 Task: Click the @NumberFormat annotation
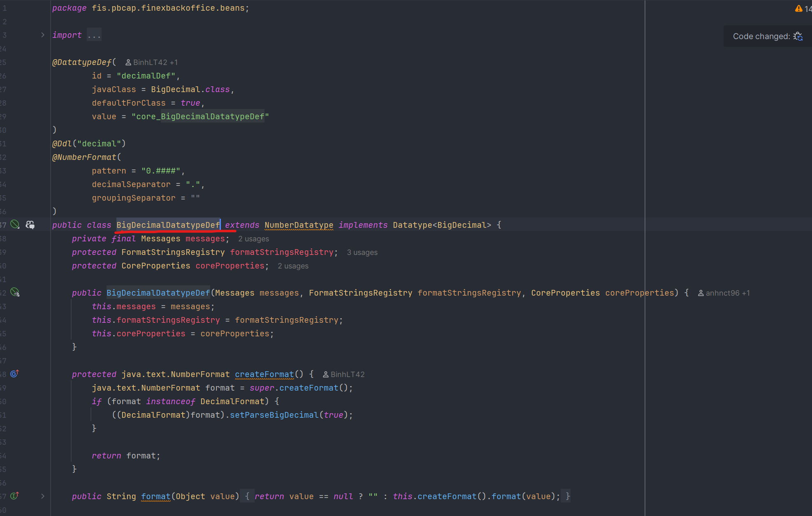[84, 157]
